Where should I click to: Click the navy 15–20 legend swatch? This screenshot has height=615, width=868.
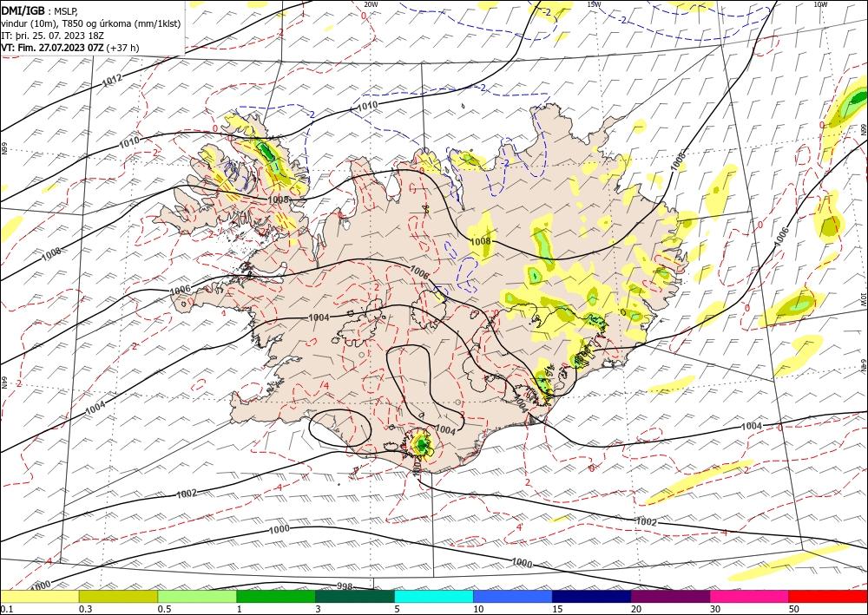click(x=591, y=596)
